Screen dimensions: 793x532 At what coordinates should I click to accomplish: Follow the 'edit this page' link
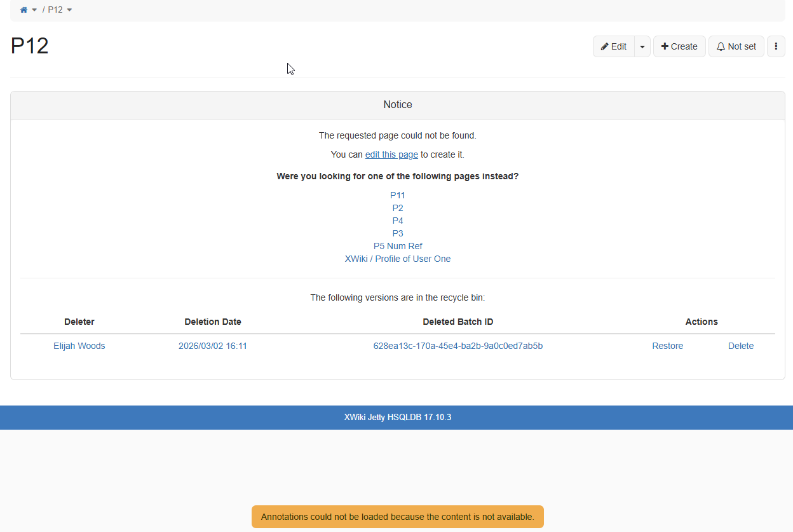pyautogui.click(x=391, y=154)
